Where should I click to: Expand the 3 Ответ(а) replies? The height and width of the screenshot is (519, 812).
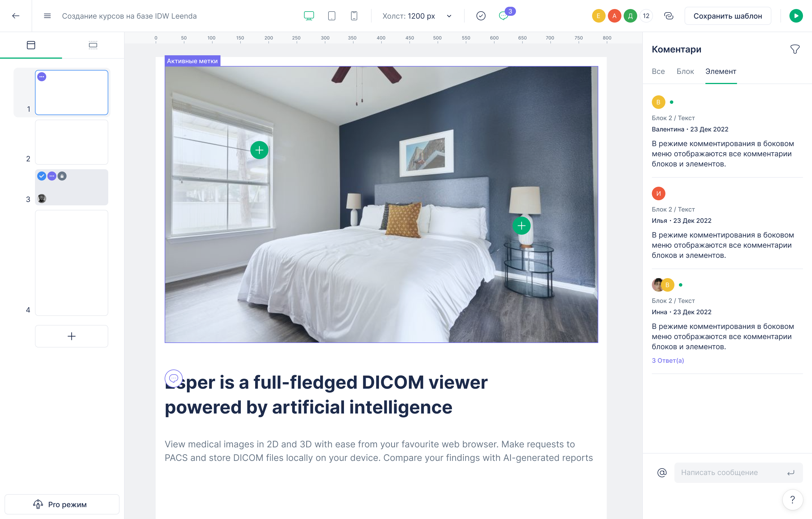coord(668,360)
